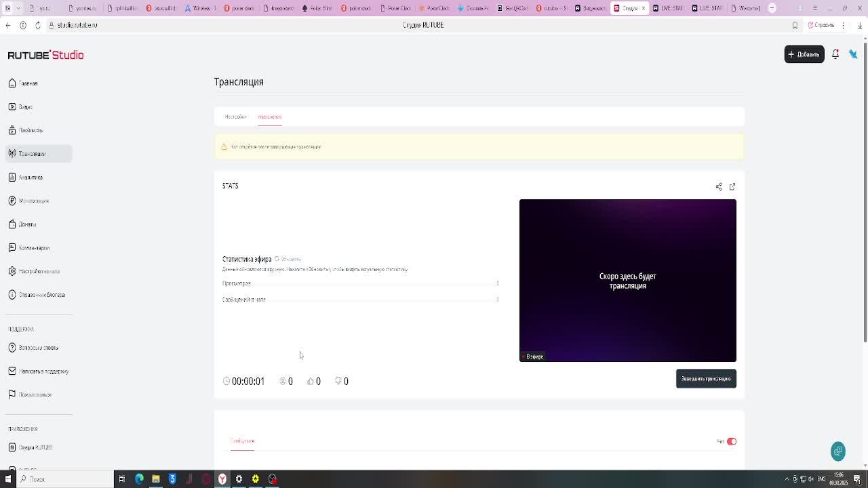868x488 pixels.
Task: Click Завершить трансляцию button
Action: [x=706, y=379]
